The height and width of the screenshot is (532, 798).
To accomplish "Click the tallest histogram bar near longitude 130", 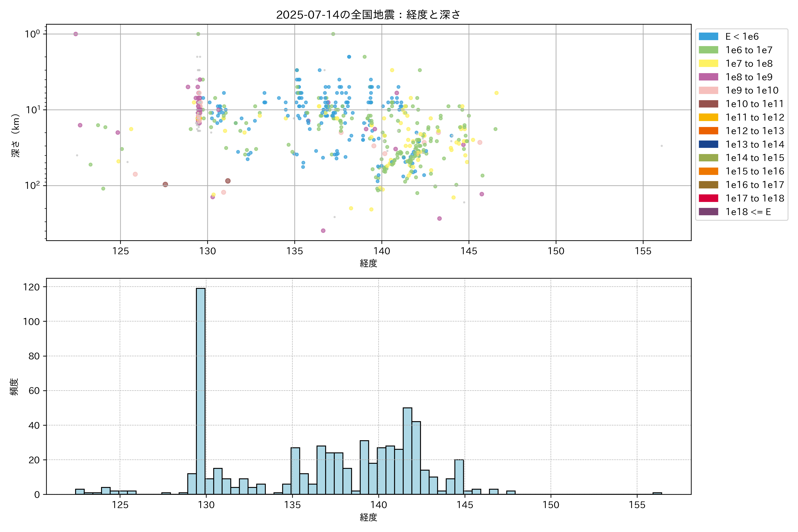I will pos(201,390).
